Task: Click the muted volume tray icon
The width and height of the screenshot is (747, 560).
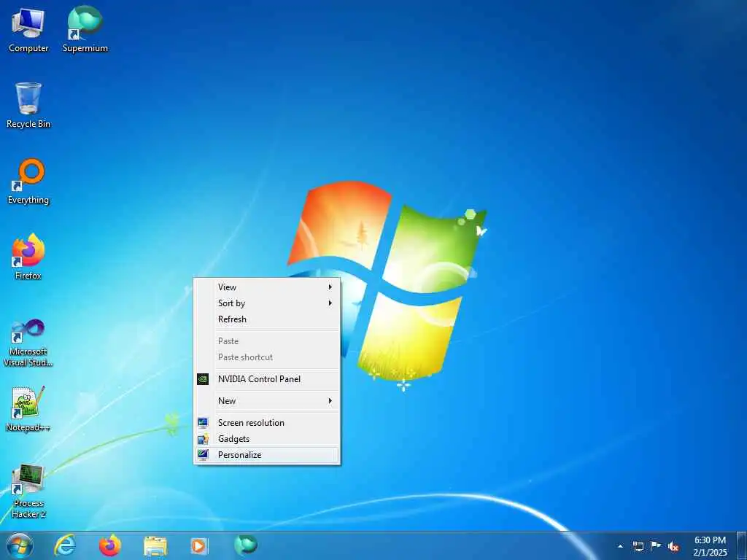Action: point(673,546)
